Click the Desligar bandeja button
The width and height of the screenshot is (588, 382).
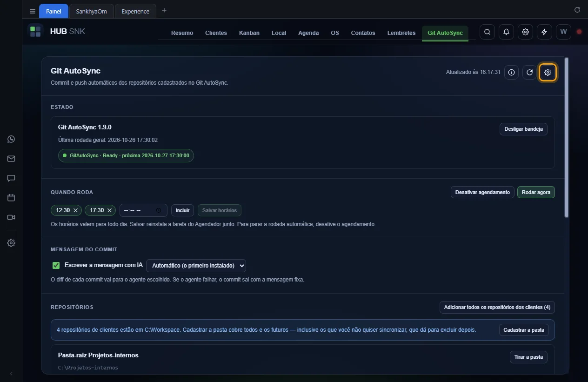[x=523, y=129]
